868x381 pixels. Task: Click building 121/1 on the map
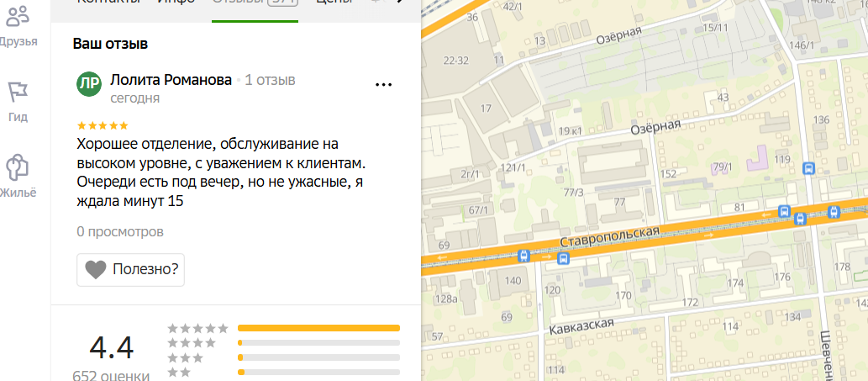pos(512,168)
